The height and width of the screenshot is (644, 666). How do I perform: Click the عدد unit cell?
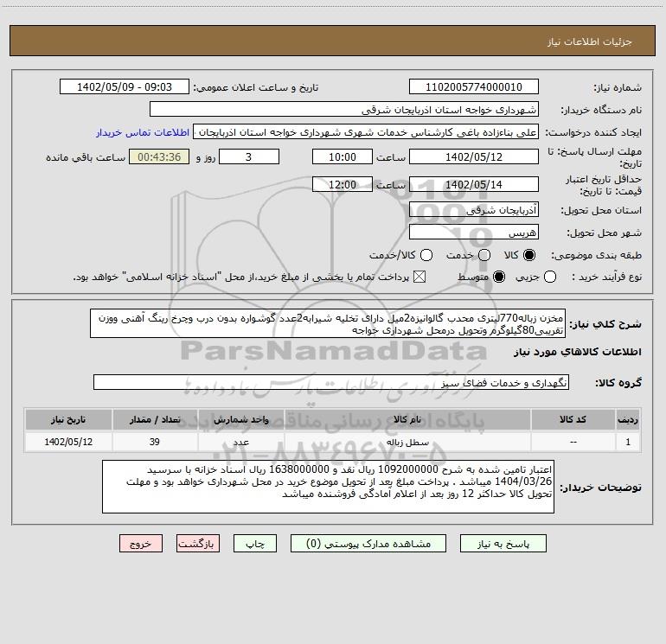click(x=240, y=442)
